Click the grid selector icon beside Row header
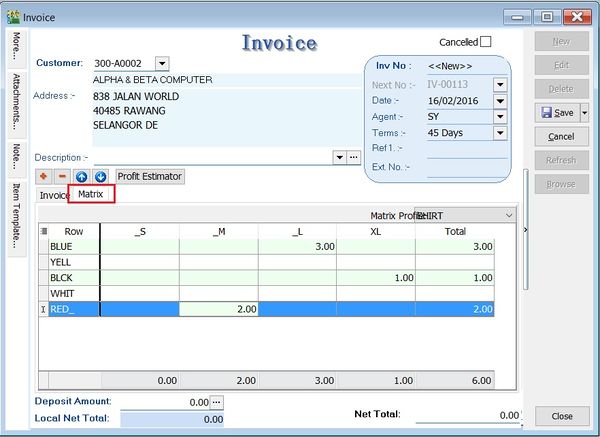 [44, 231]
